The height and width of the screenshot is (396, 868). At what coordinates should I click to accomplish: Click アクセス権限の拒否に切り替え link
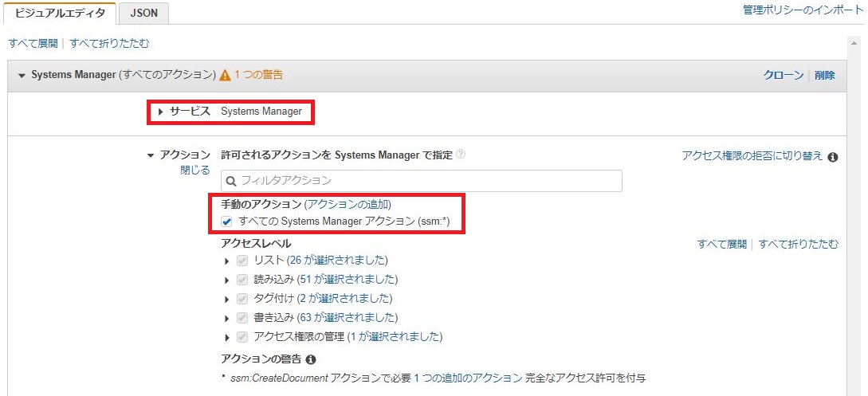tap(753, 155)
